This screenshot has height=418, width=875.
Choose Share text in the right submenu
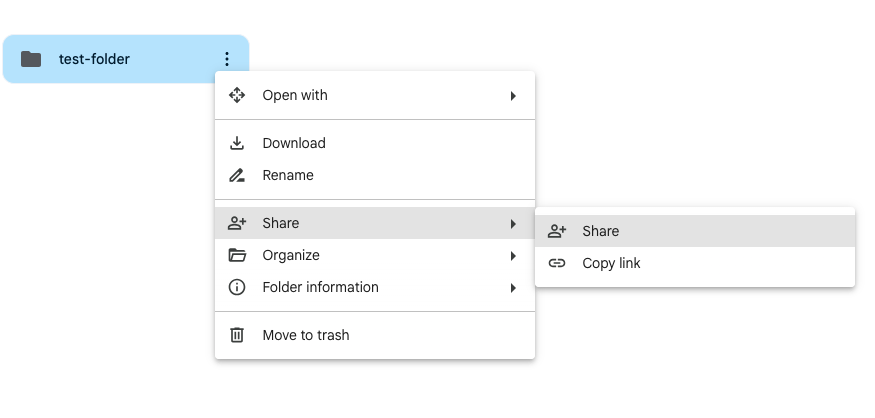[600, 231]
